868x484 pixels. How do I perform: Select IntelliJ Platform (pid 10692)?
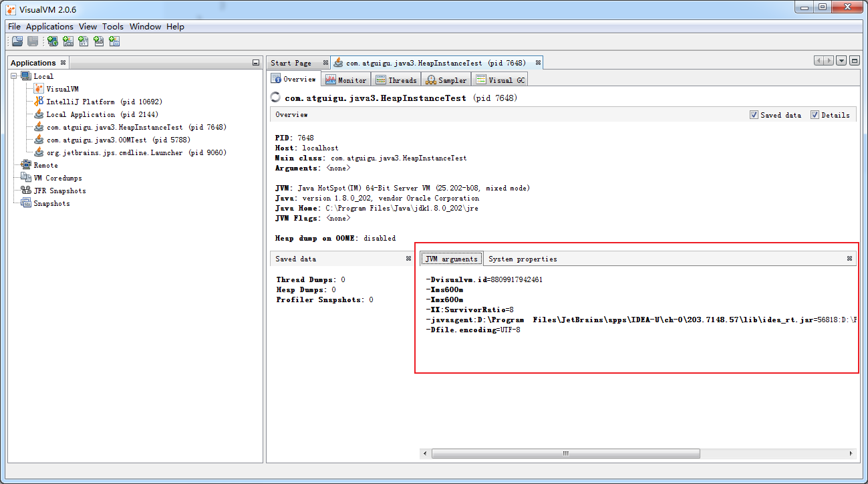pos(104,102)
